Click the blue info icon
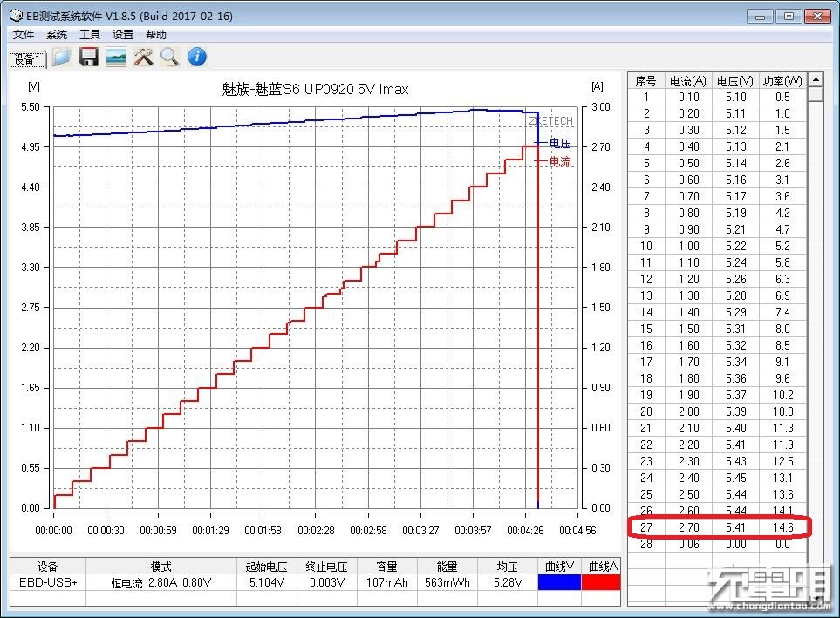The image size is (840, 618). 197,58
